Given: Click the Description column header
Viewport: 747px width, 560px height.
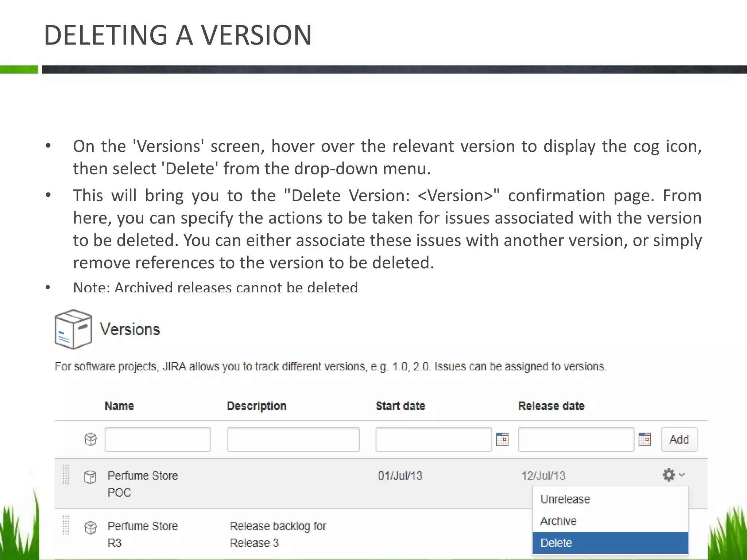Looking at the screenshot, I should [x=256, y=406].
